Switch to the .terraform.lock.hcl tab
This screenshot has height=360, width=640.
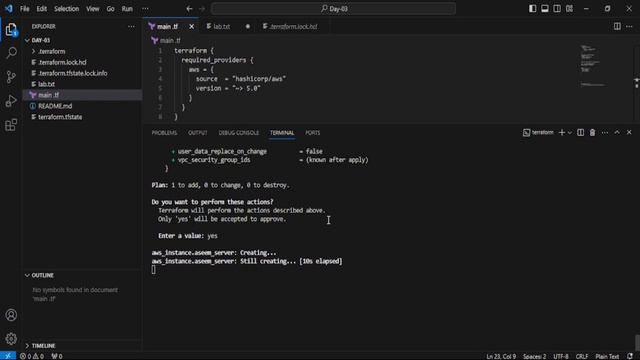pos(293,27)
